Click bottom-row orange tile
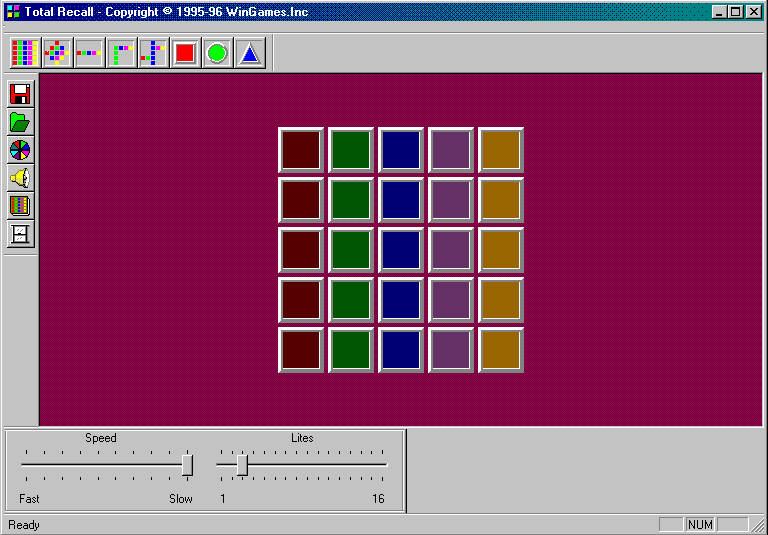Viewport: 768px width, 535px height. pos(501,350)
